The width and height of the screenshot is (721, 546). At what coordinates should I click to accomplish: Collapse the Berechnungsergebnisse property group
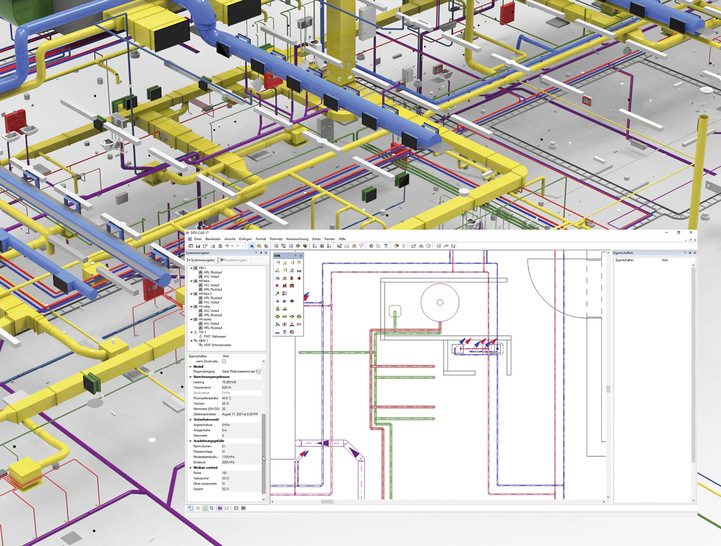click(x=190, y=375)
